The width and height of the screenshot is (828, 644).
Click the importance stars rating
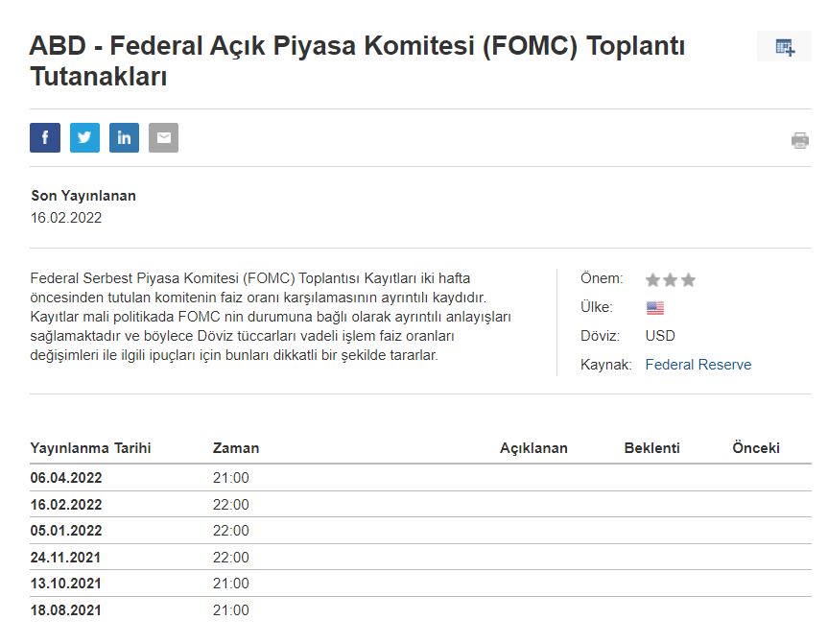(x=670, y=280)
